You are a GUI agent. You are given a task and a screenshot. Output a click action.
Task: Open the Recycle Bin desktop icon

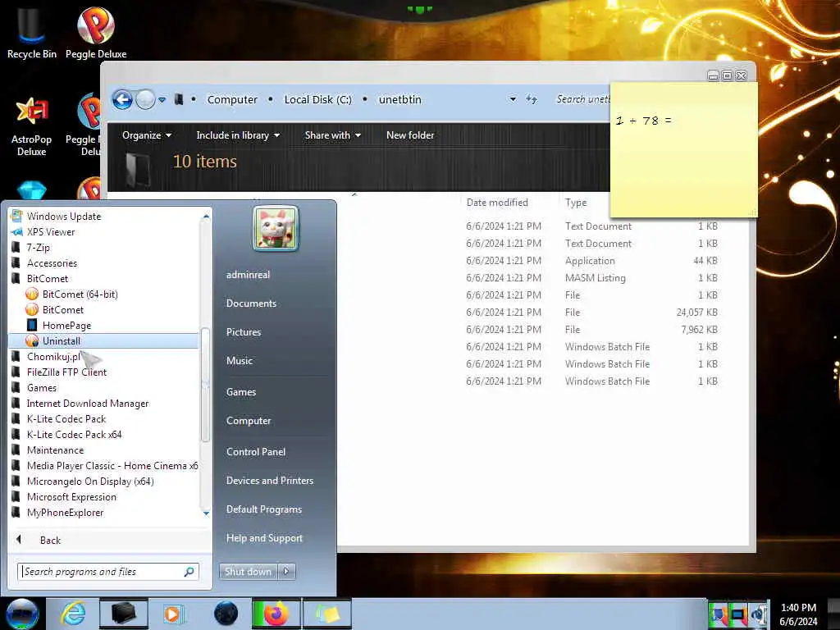(31, 32)
